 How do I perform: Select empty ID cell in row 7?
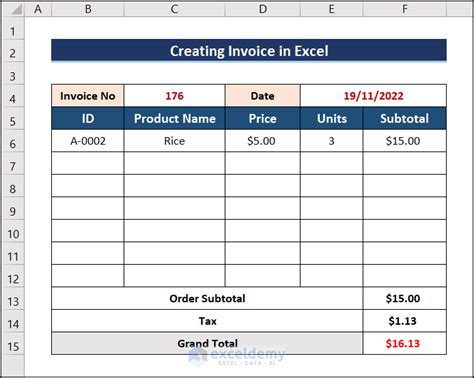(x=88, y=163)
